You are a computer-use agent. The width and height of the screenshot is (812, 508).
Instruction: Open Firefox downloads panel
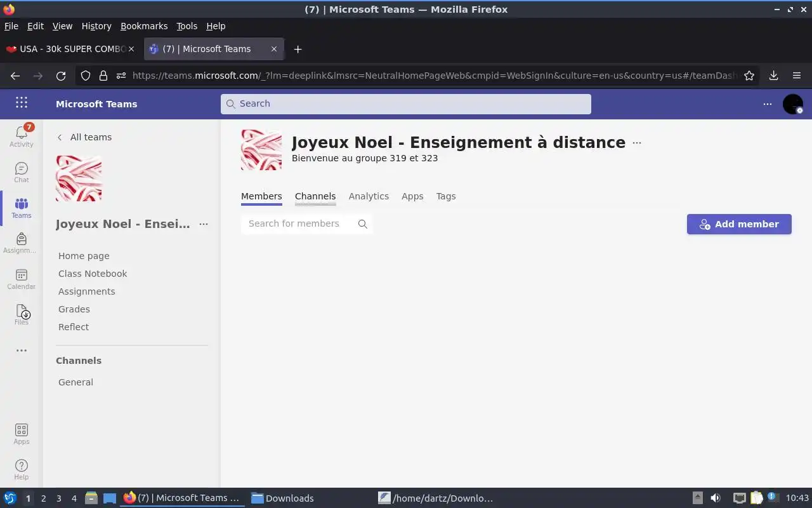(x=774, y=76)
